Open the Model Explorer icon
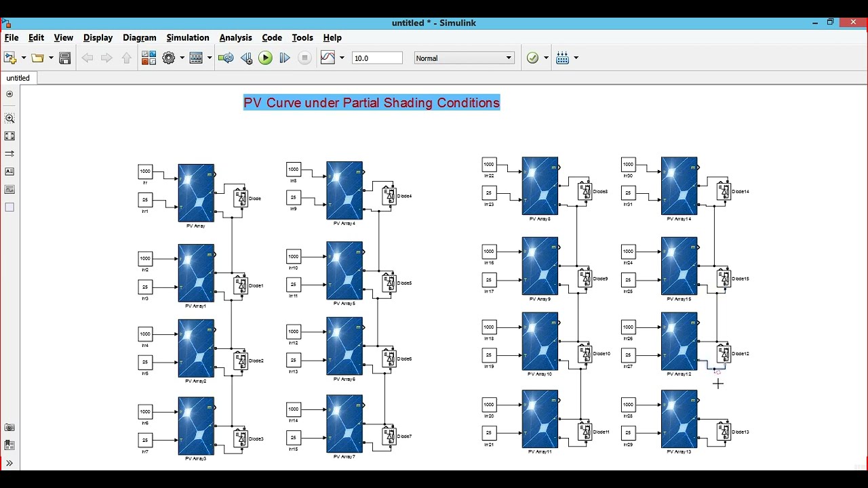 tap(196, 58)
